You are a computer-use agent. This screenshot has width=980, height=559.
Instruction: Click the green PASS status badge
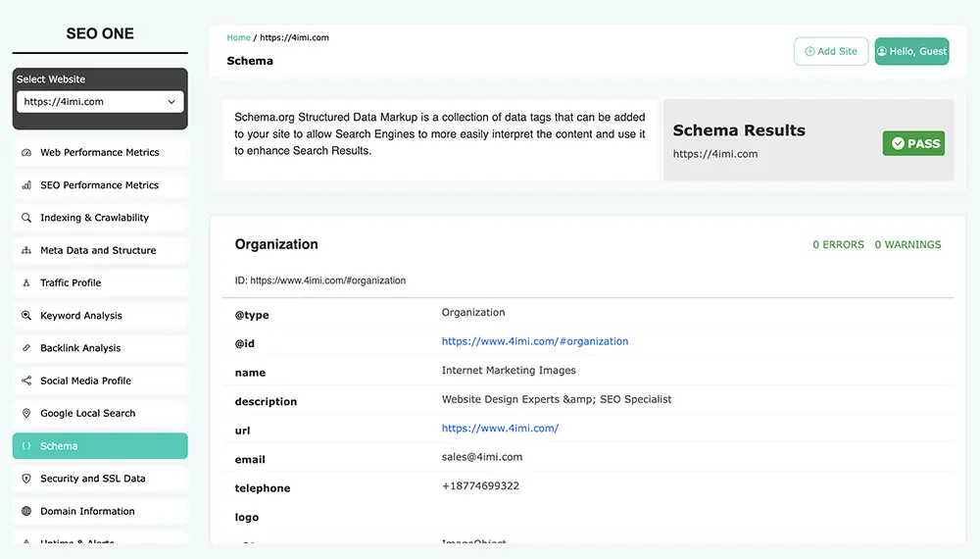[x=914, y=143]
